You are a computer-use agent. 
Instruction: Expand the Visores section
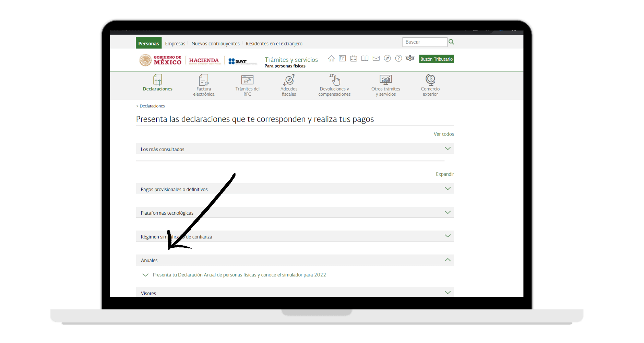[x=447, y=292]
